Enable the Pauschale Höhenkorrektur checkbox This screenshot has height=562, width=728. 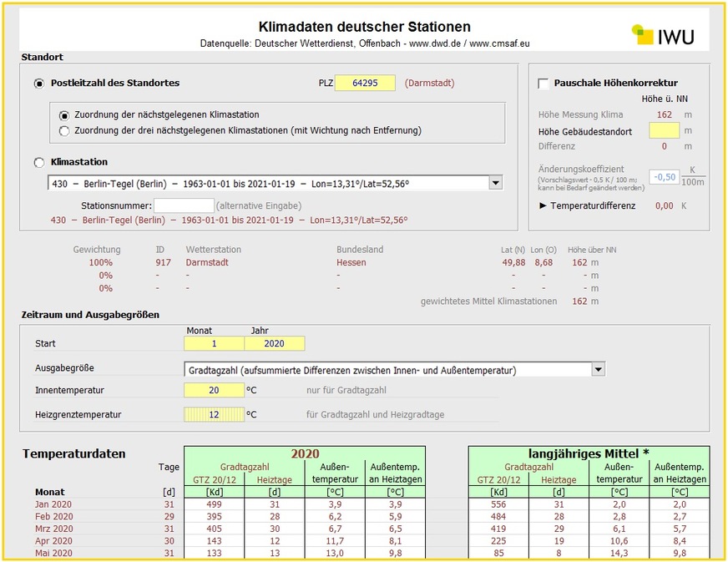point(543,83)
